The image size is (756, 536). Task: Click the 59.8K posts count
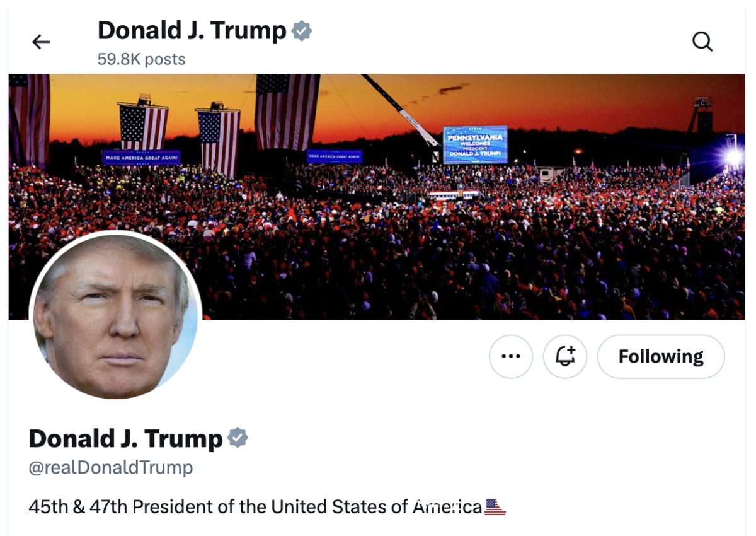point(141,59)
